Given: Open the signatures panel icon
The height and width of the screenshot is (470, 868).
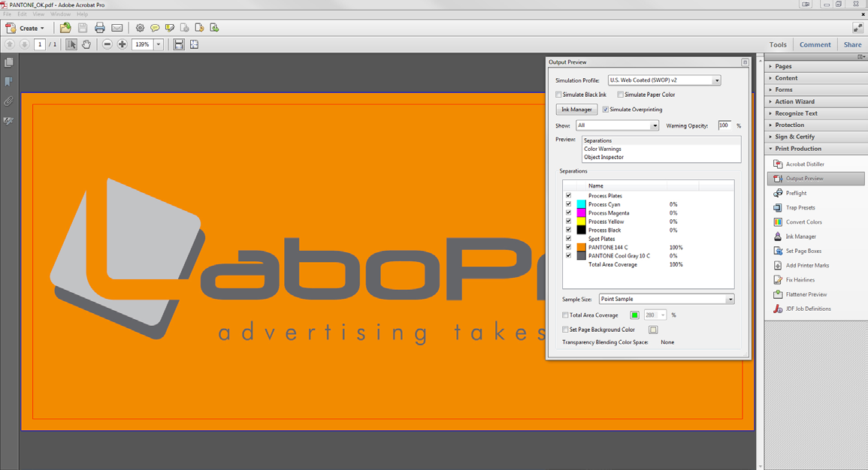Looking at the screenshot, I should click(x=9, y=121).
